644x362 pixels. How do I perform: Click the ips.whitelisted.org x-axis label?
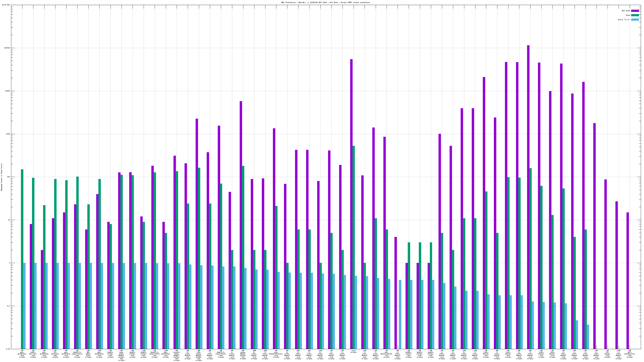(x=386, y=354)
